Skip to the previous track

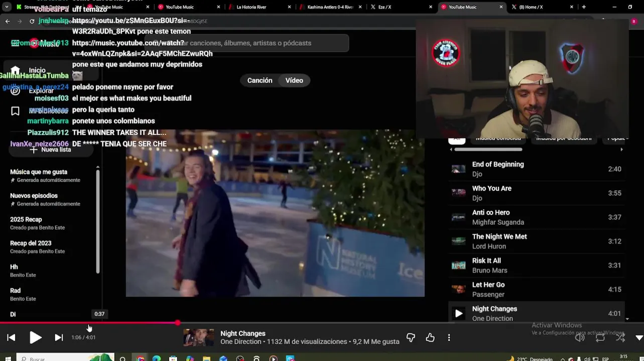click(x=11, y=337)
